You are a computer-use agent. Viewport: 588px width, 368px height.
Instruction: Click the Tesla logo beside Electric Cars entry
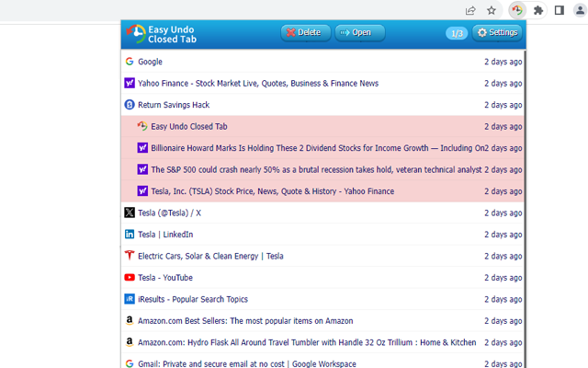[x=130, y=256]
